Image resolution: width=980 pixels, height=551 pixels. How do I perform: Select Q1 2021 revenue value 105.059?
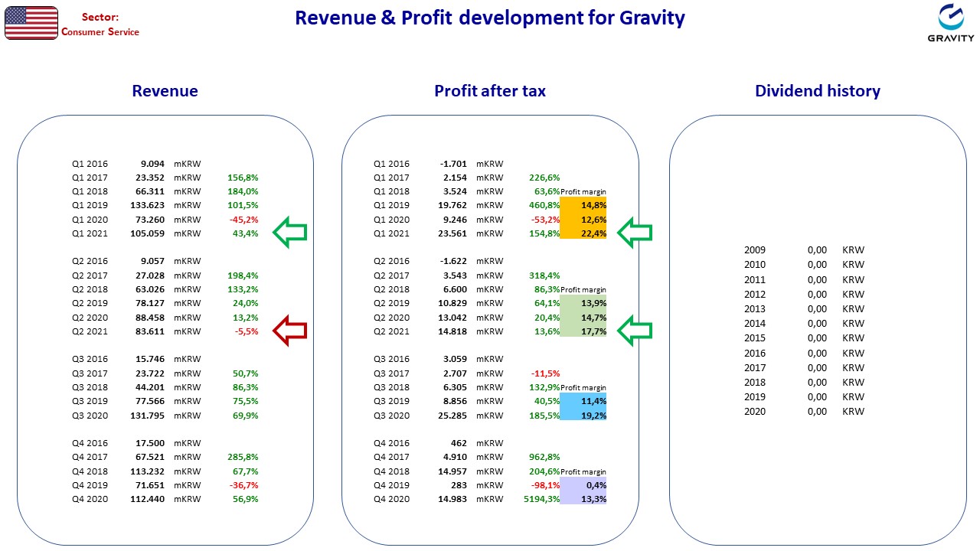(x=148, y=233)
